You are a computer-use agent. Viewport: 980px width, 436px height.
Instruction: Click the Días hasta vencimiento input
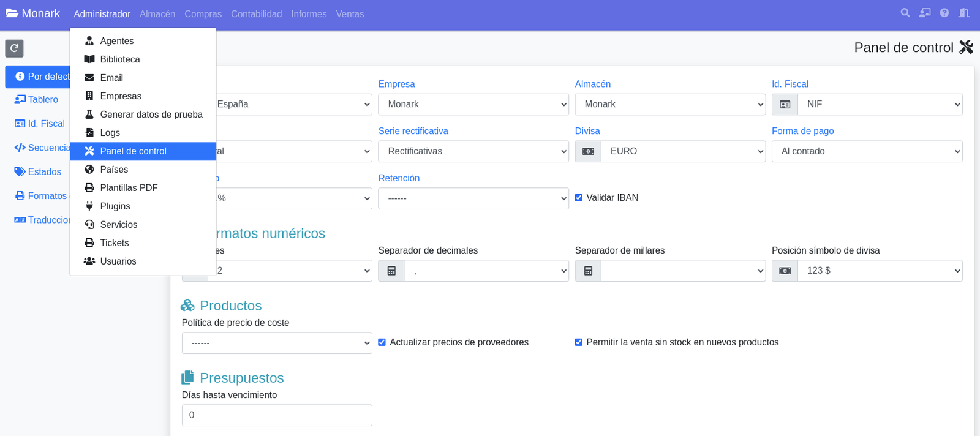(x=277, y=415)
